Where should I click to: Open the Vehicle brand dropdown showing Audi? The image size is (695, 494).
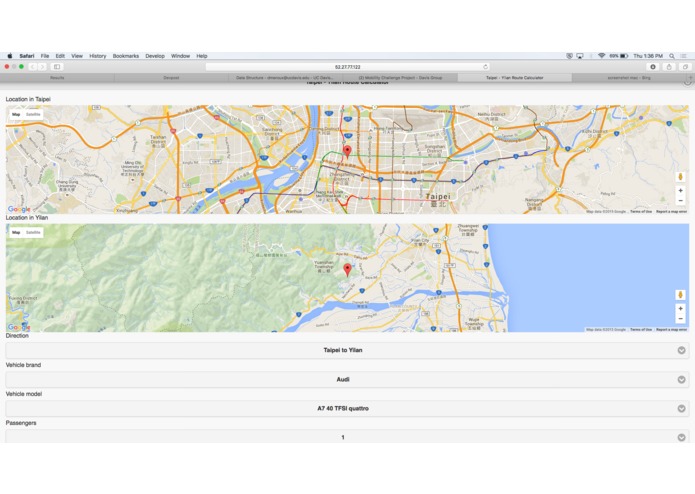pos(347,379)
